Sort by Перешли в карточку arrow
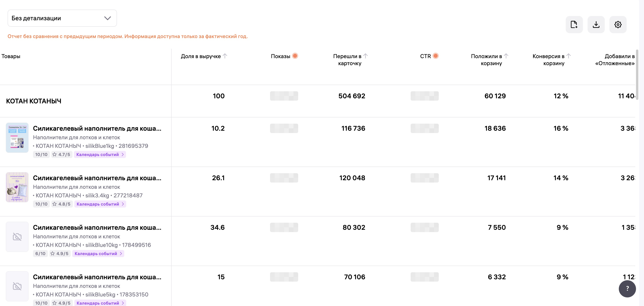Screen dimensions: 644x306 366,56
